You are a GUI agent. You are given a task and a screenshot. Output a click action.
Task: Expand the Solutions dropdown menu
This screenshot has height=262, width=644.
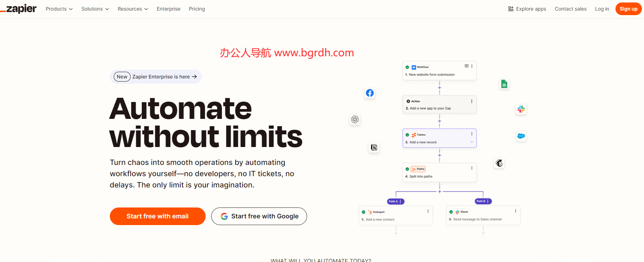95,9
